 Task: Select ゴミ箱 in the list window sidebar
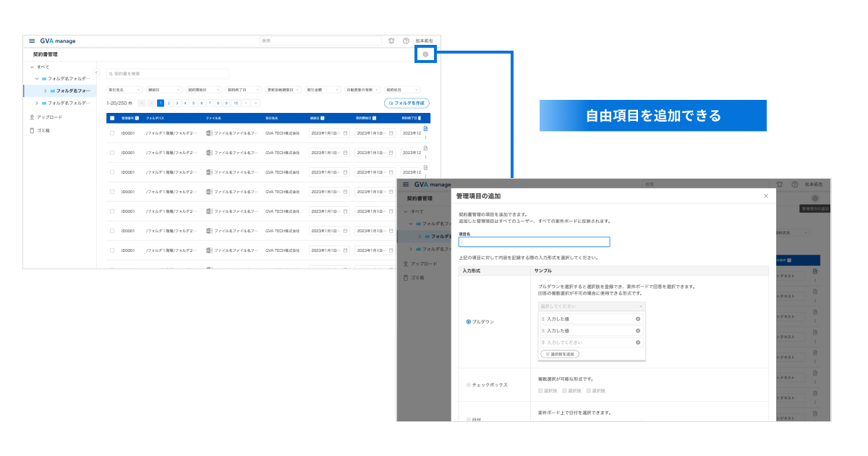(x=44, y=130)
